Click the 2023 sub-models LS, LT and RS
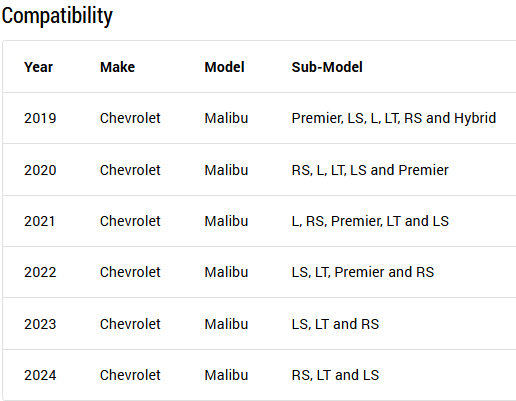This screenshot has width=516, height=401. click(x=335, y=324)
